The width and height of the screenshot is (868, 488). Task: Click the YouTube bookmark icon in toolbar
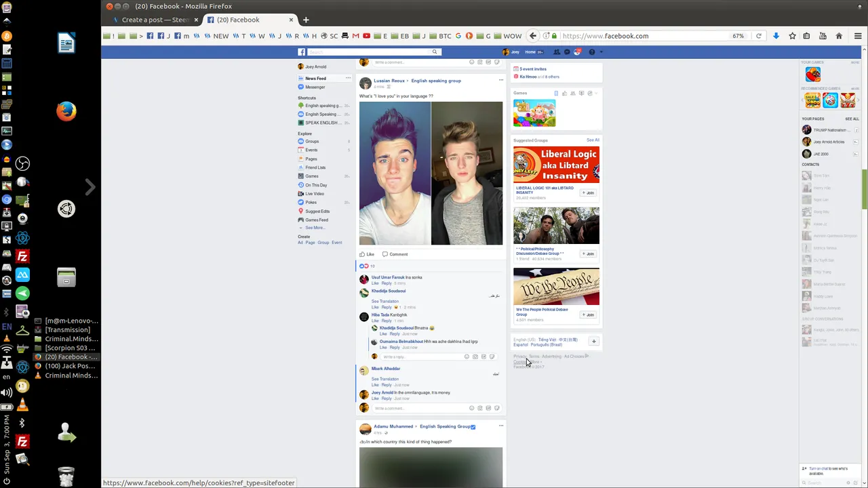coord(367,36)
